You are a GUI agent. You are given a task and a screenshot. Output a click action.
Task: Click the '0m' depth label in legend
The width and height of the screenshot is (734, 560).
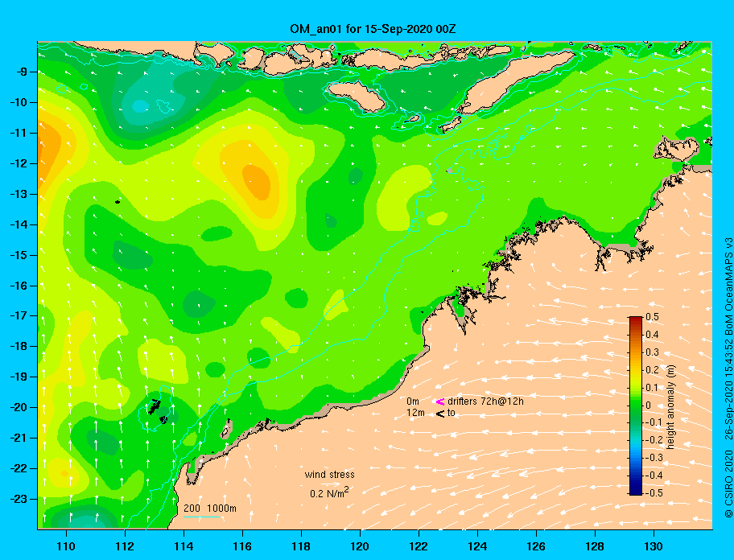click(x=412, y=401)
